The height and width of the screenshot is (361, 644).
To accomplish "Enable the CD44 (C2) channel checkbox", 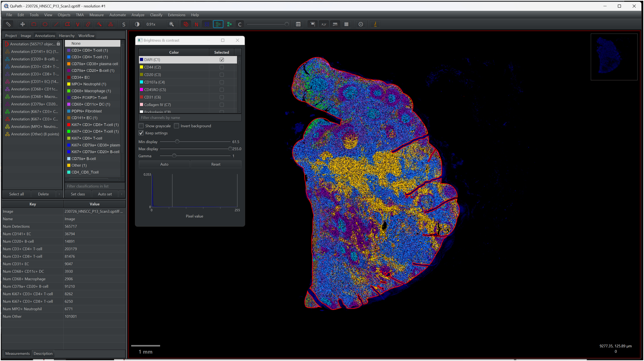I will click(221, 67).
